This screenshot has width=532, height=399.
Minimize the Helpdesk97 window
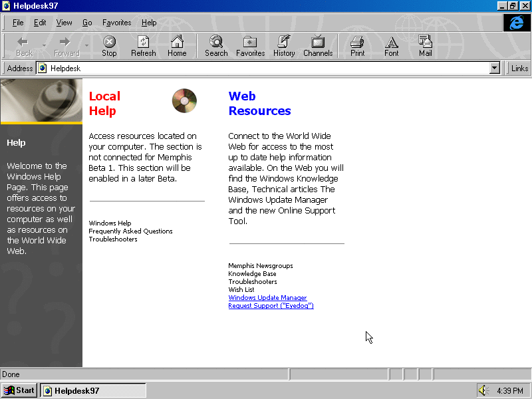(x=503, y=6)
